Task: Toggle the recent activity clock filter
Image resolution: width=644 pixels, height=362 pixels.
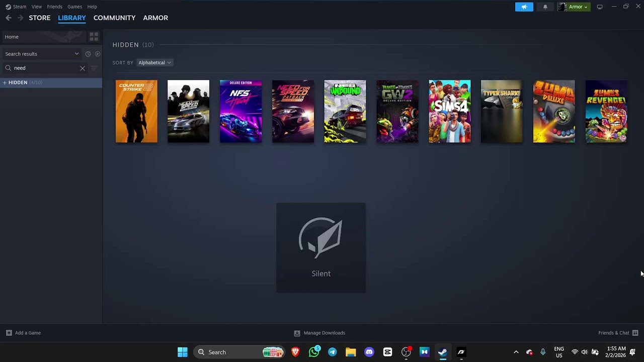Action: click(x=88, y=54)
